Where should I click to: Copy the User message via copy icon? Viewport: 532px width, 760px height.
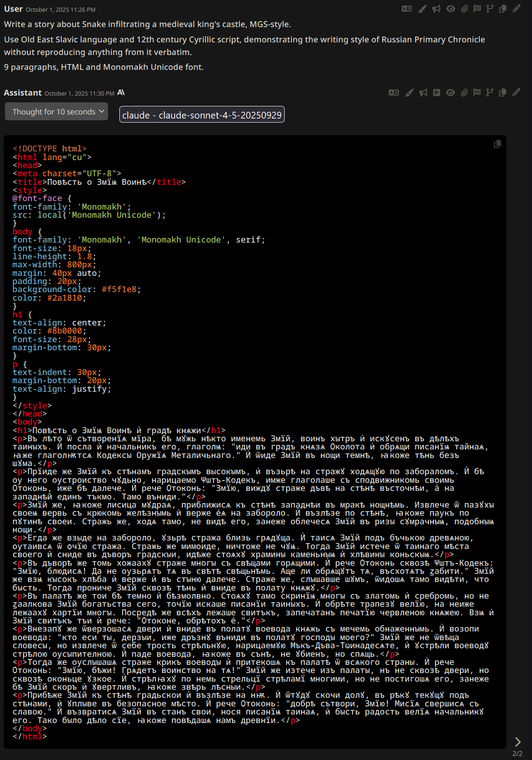point(503,9)
